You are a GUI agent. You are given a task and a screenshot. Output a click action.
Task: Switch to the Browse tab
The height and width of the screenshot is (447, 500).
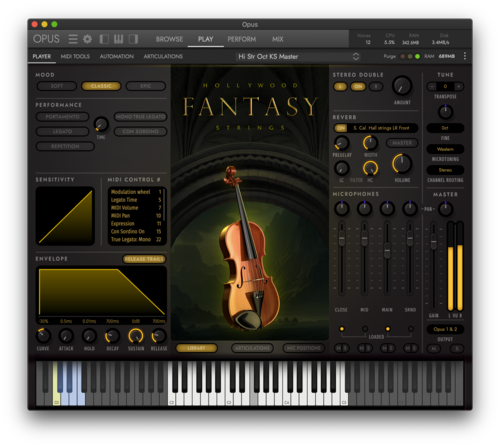click(x=169, y=39)
